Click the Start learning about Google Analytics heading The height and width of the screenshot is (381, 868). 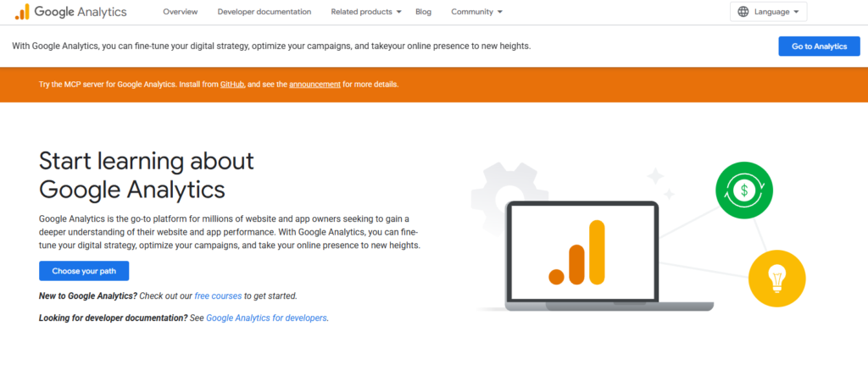(146, 174)
